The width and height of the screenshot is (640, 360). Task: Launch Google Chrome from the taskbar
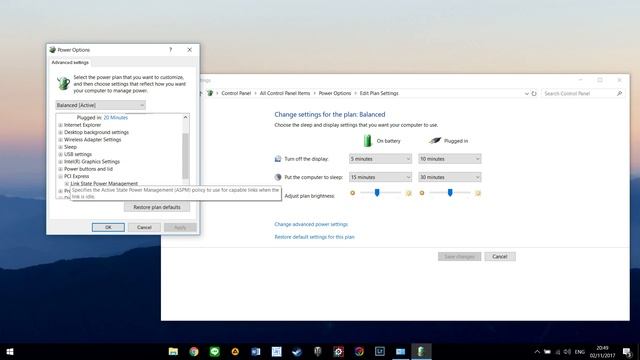coord(194,351)
